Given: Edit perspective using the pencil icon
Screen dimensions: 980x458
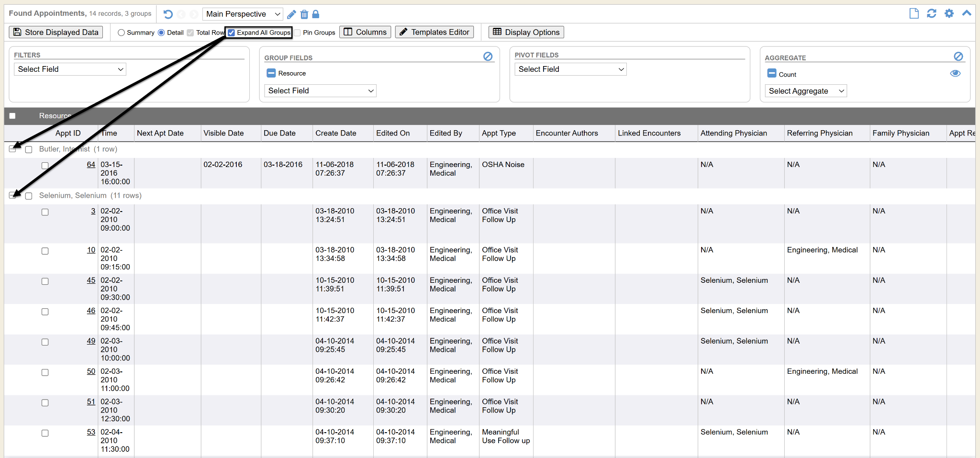Looking at the screenshot, I should pos(291,14).
